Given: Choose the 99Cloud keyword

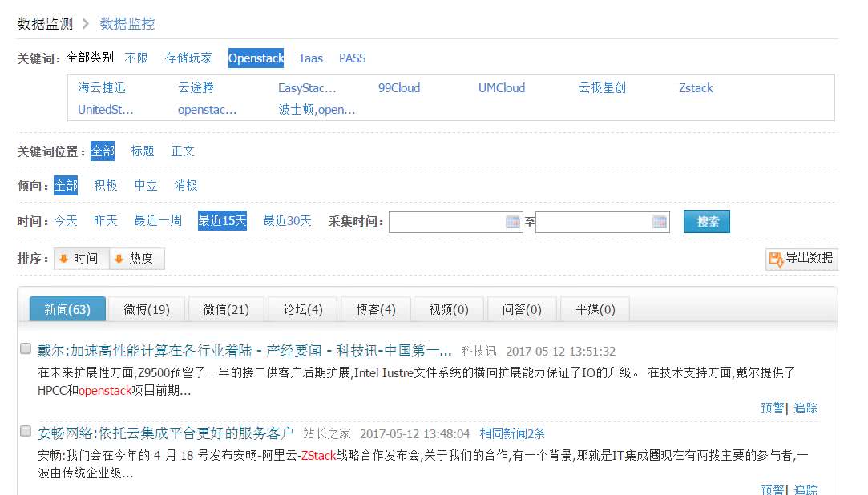Looking at the screenshot, I should pyautogui.click(x=399, y=88).
